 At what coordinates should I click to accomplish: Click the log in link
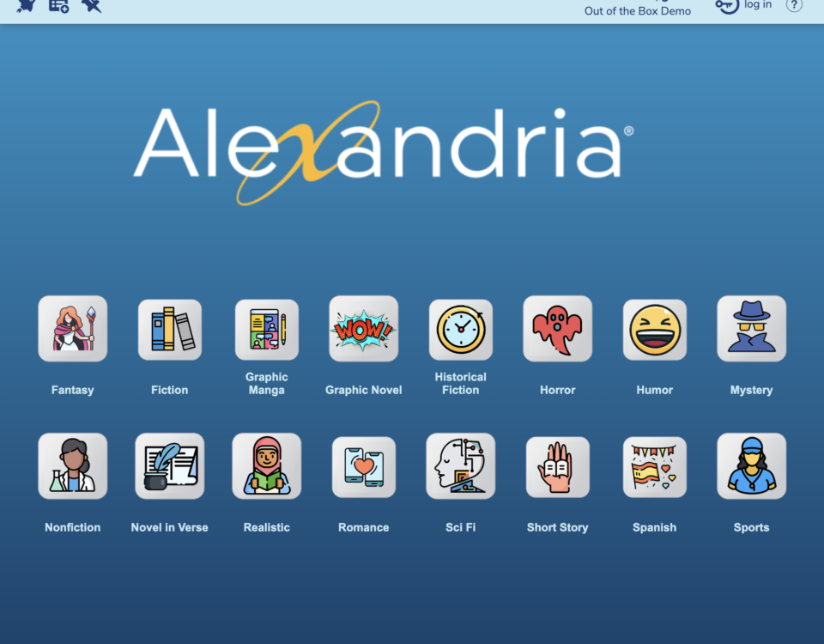(758, 5)
